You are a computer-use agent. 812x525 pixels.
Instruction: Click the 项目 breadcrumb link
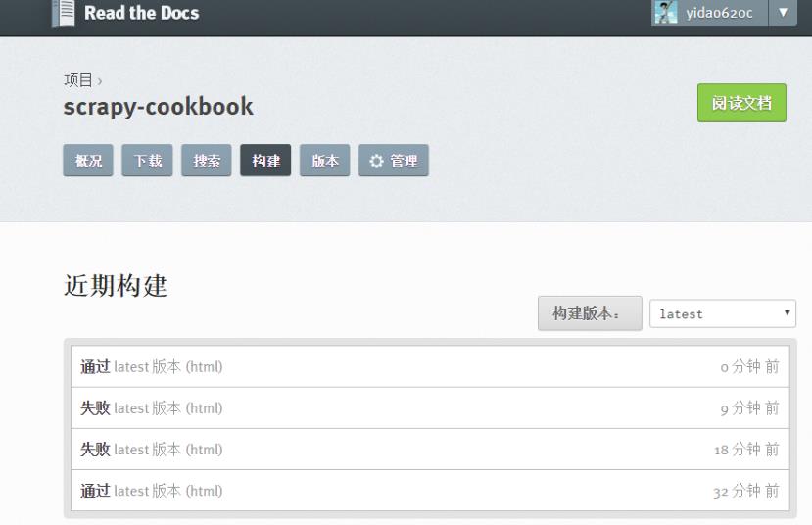click(78, 80)
